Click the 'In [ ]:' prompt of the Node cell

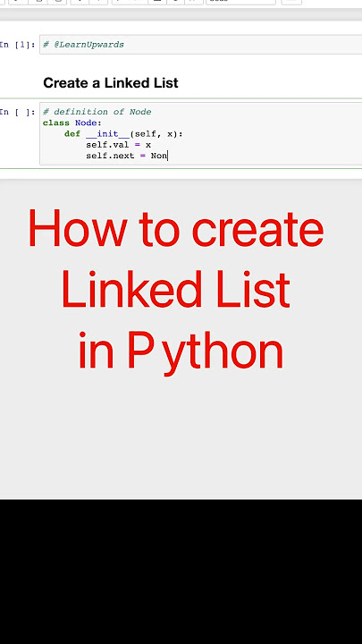tap(18, 112)
